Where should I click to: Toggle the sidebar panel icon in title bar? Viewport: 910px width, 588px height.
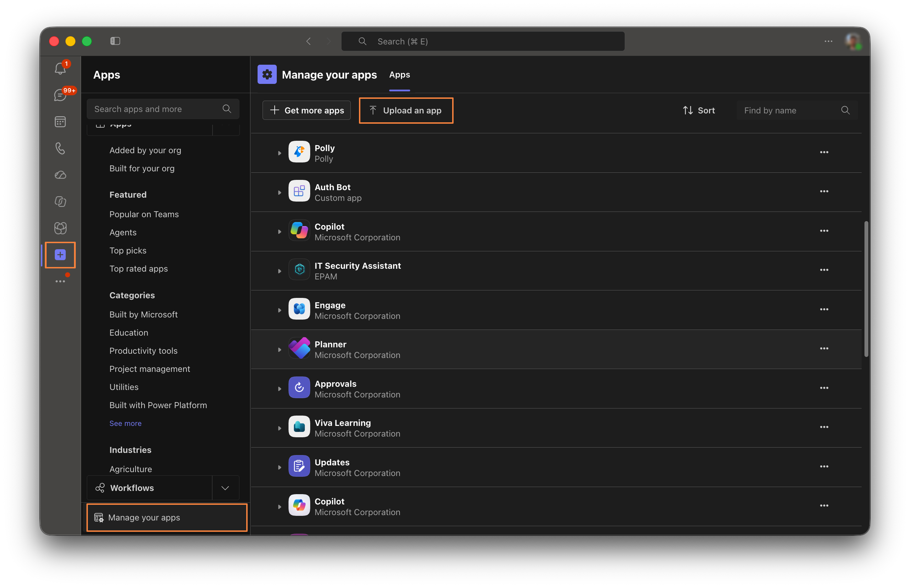[115, 41]
